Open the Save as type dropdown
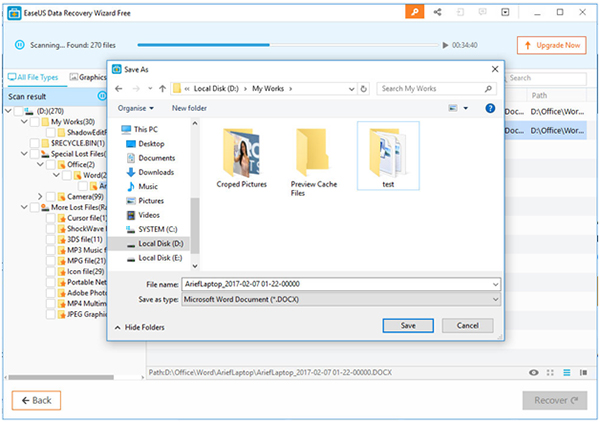 [x=341, y=300]
